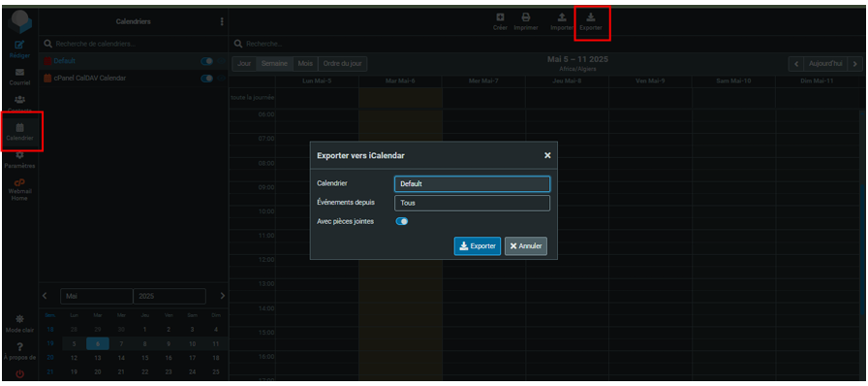
Task: Switch to Jour view
Action: [x=244, y=64]
